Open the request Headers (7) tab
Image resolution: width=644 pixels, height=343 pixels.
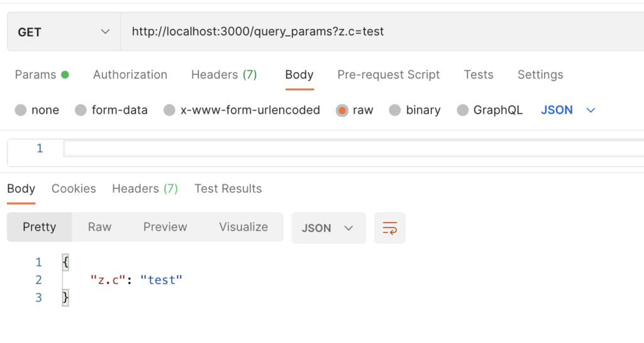pyautogui.click(x=224, y=75)
